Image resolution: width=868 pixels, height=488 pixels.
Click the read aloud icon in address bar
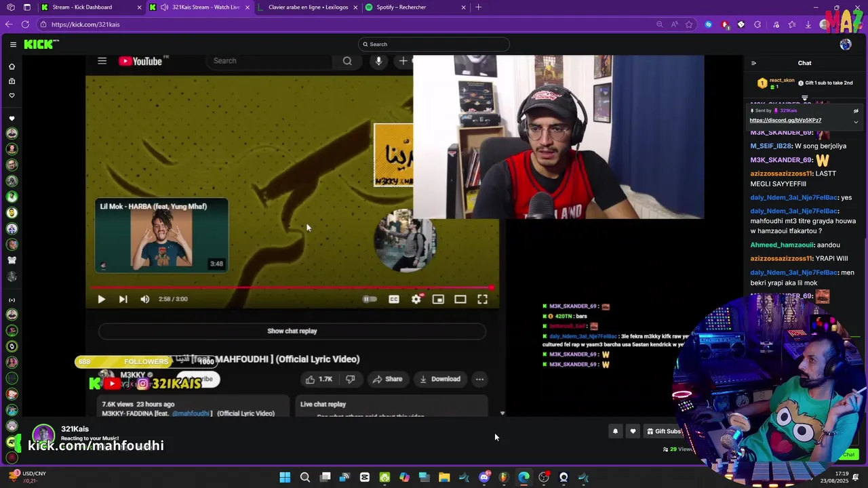point(674,24)
